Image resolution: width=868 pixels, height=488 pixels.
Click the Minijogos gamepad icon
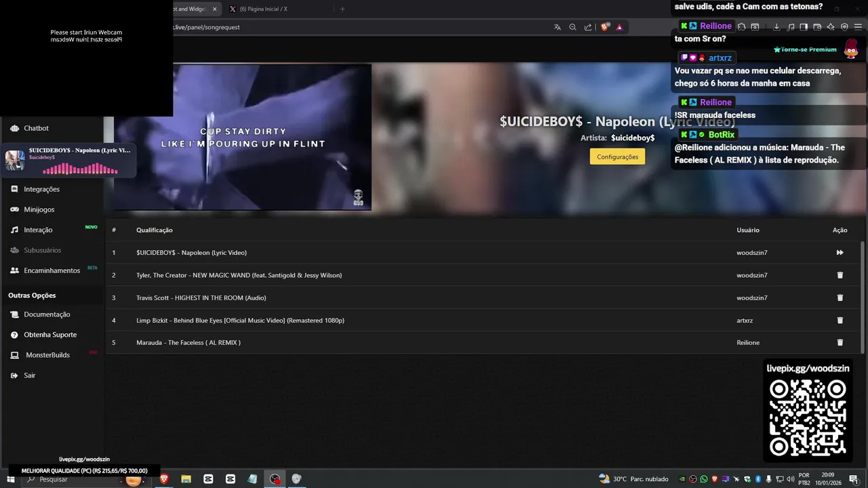pos(14,209)
